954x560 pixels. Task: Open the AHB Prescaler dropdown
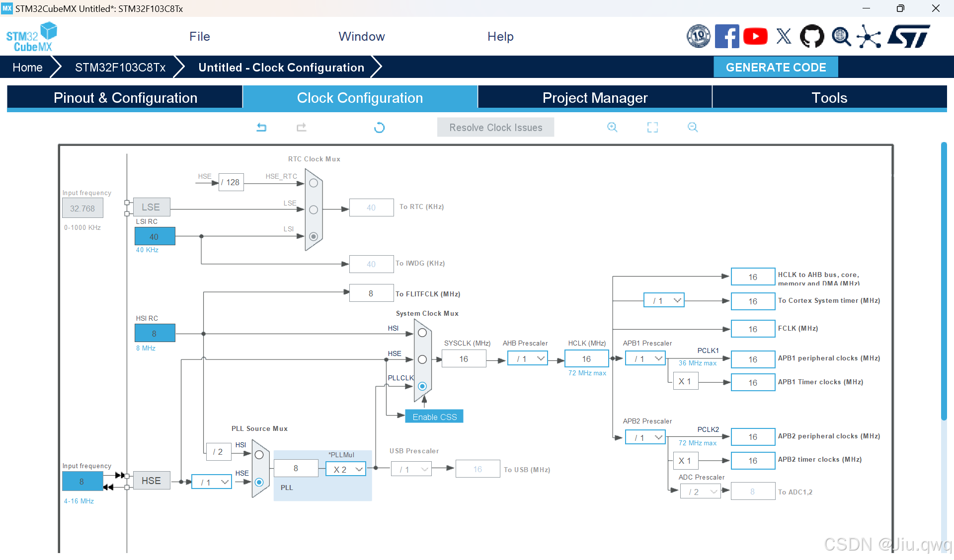[x=528, y=358]
